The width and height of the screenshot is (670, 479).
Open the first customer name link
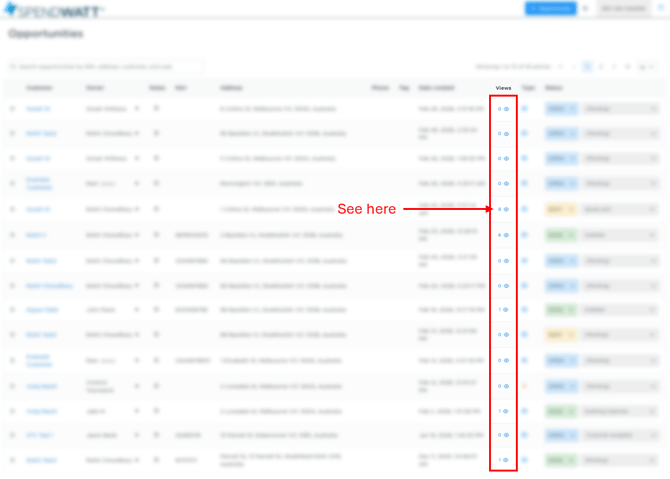(38, 109)
